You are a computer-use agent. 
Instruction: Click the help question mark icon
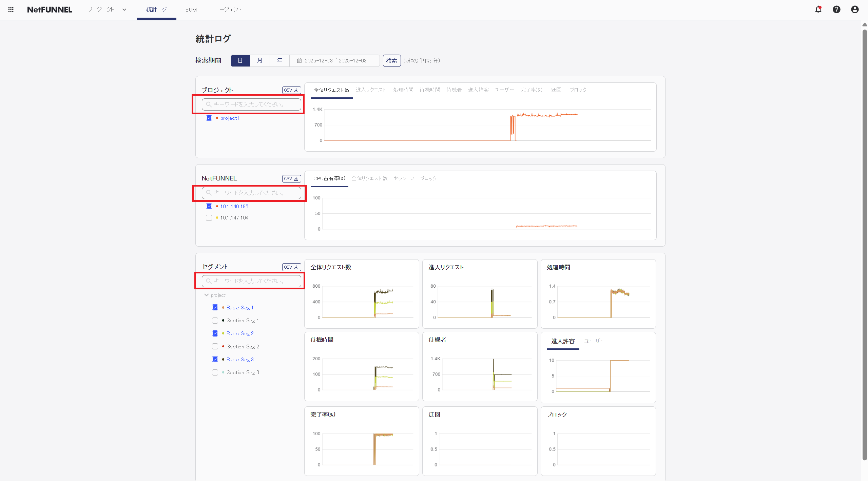[x=836, y=9]
